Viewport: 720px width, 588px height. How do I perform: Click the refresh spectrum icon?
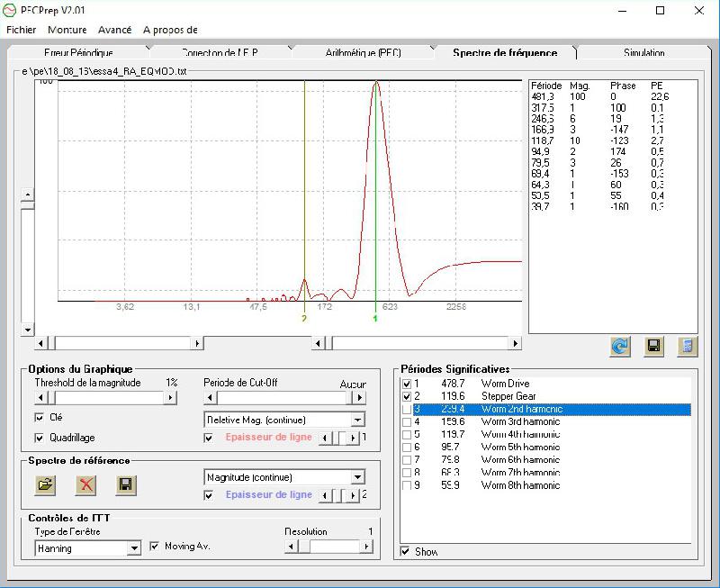pyautogui.click(x=620, y=347)
